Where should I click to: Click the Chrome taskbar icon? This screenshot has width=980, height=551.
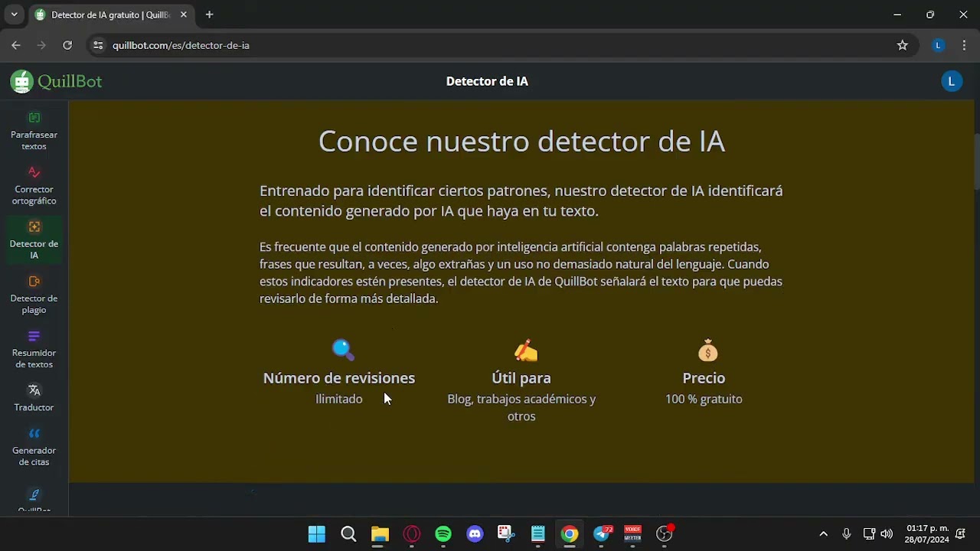(x=570, y=534)
